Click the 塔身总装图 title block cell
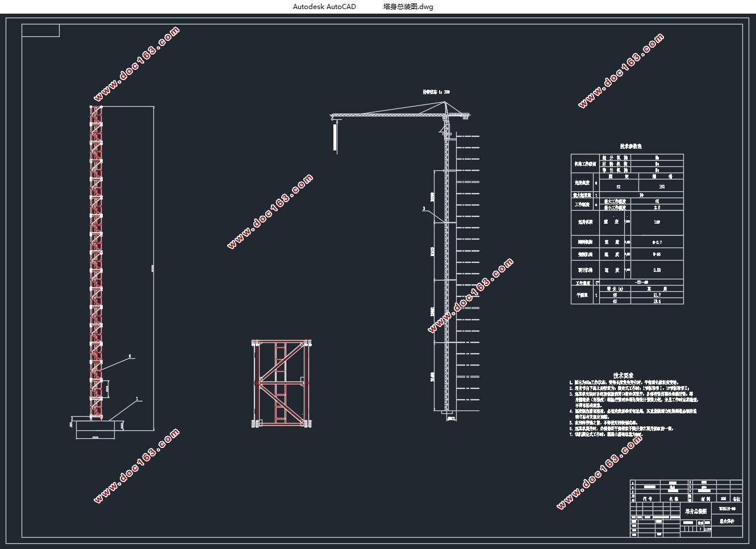 pos(696,511)
